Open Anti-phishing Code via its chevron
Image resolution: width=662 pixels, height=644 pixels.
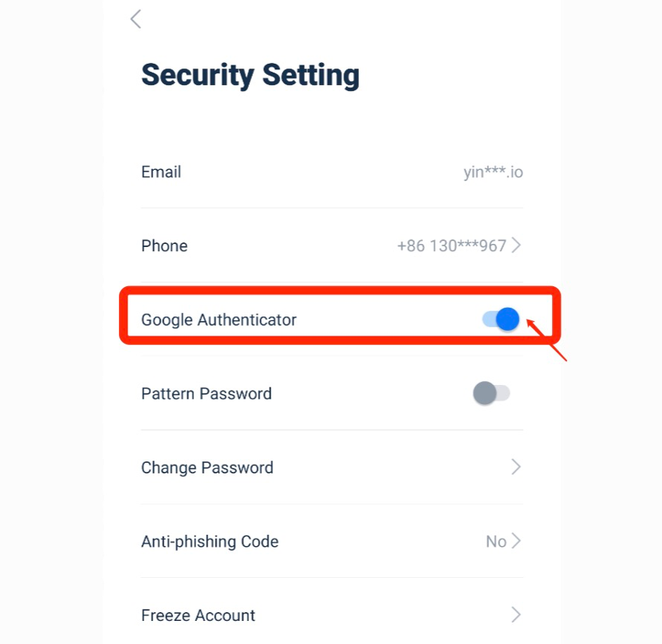pyautogui.click(x=516, y=541)
